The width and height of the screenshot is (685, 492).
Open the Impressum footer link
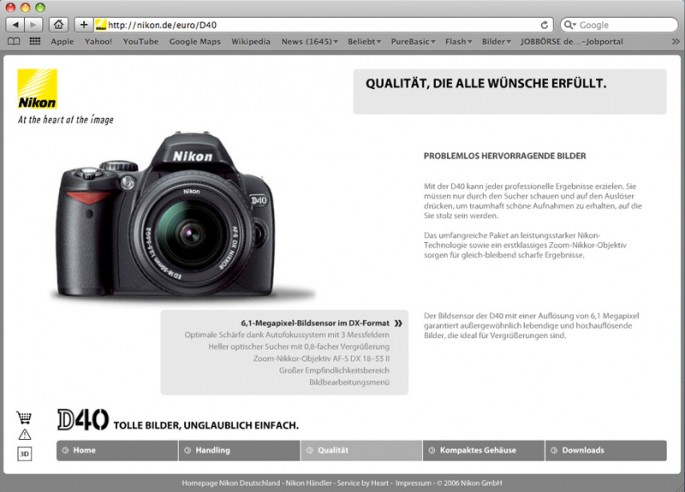point(413,483)
